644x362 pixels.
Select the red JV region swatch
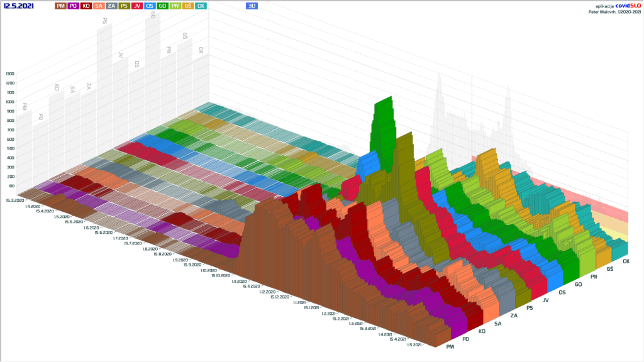tap(137, 6)
